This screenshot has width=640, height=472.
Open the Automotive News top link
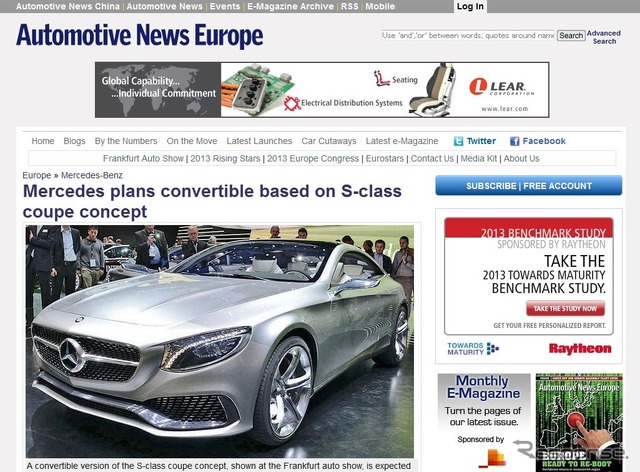(x=164, y=7)
